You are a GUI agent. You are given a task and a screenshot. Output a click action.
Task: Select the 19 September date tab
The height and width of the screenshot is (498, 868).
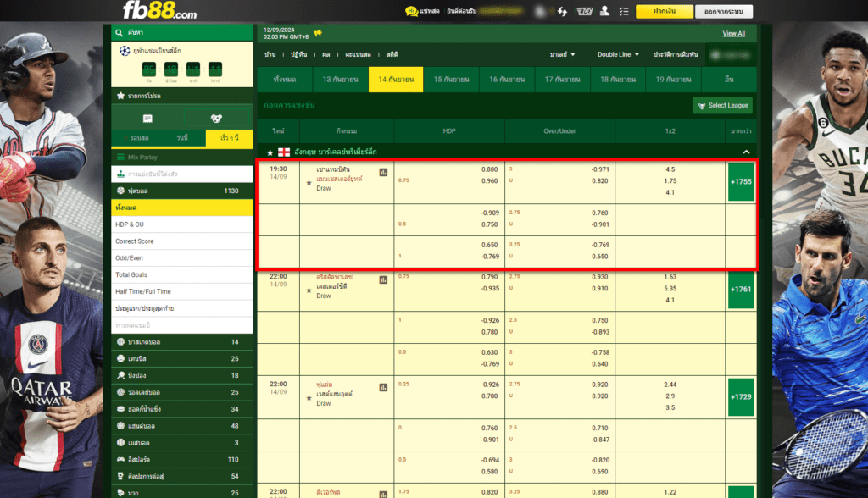click(x=673, y=79)
